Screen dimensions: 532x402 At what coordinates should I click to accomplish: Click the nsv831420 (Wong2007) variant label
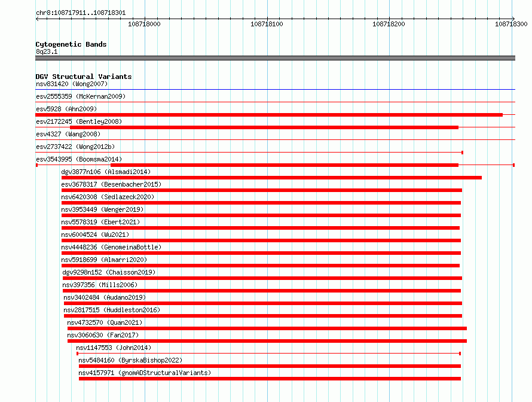point(72,84)
